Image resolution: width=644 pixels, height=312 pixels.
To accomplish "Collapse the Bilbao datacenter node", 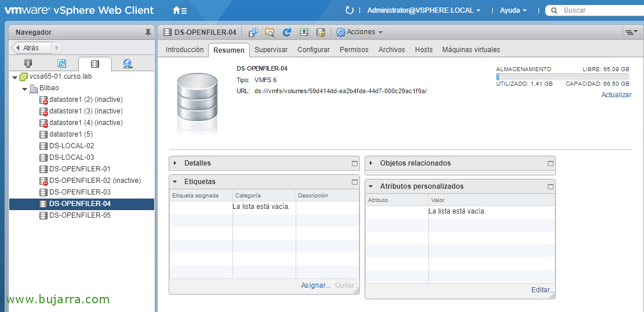I will coord(25,89).
